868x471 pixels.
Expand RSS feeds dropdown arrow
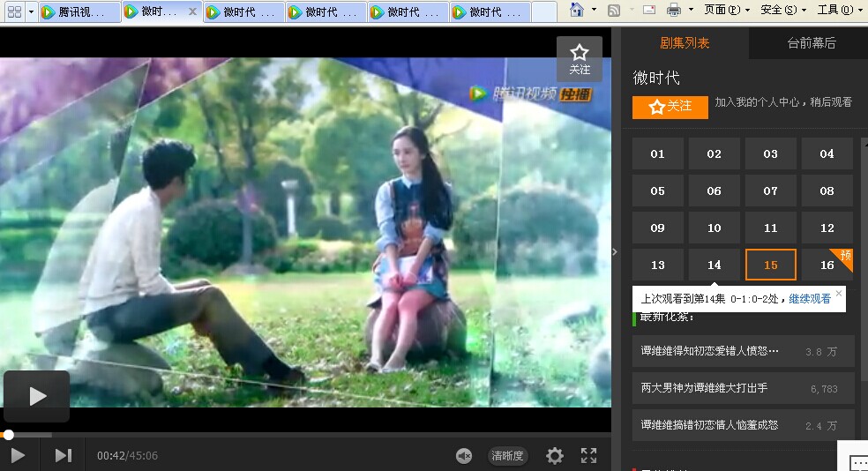tap(631, 10)
